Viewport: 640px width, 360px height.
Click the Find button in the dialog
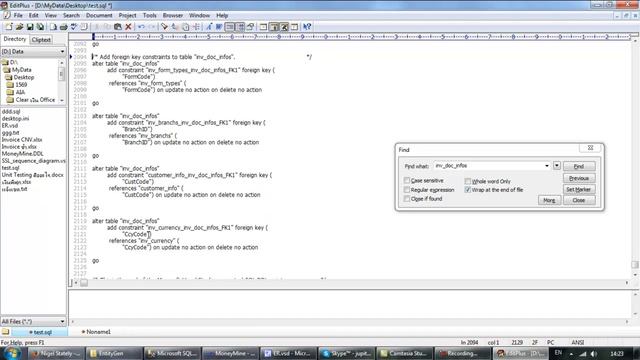pyautogui.click(x=579, y=166)
